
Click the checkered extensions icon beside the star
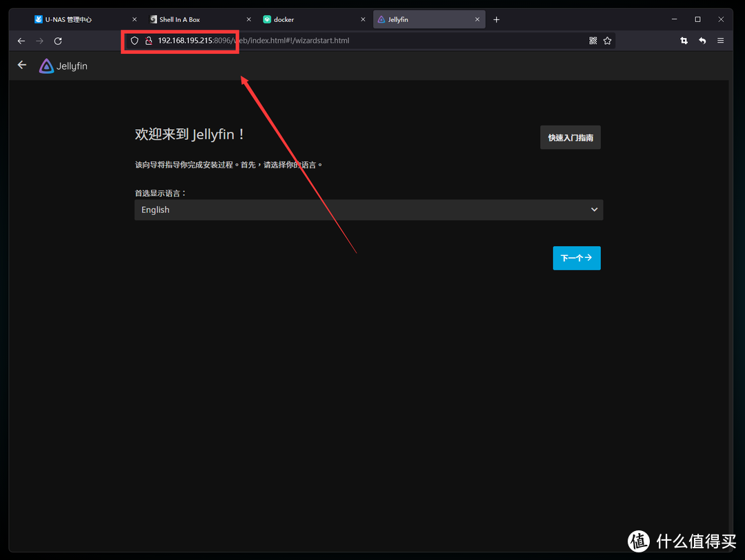[x=593, y=40]
